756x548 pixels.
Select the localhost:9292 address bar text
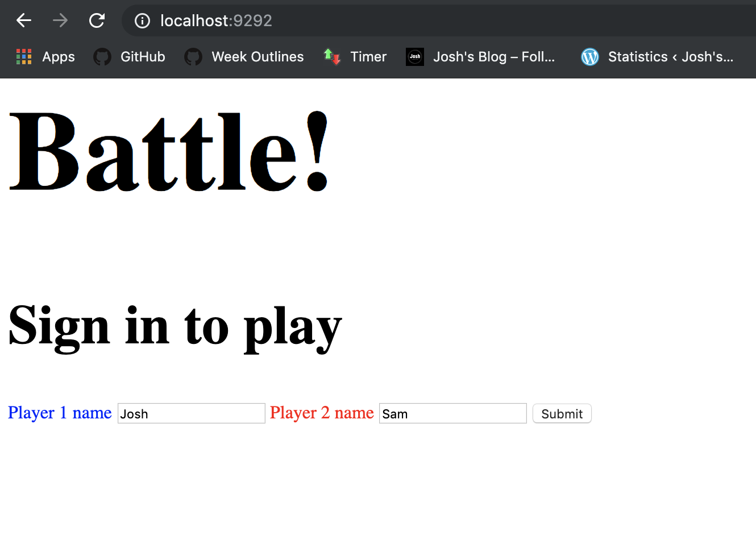coord(216,21)
